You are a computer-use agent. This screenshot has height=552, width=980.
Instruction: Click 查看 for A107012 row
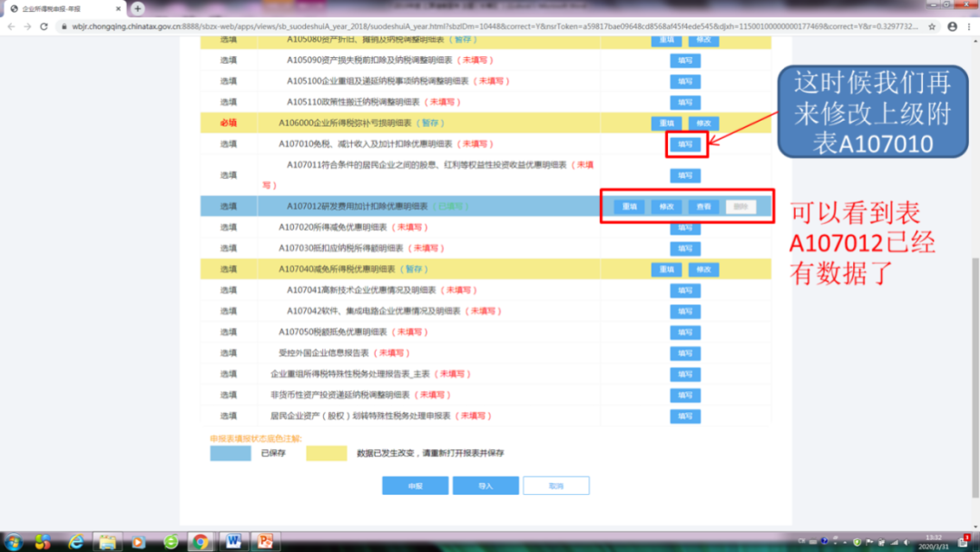(x=703, y=207)
